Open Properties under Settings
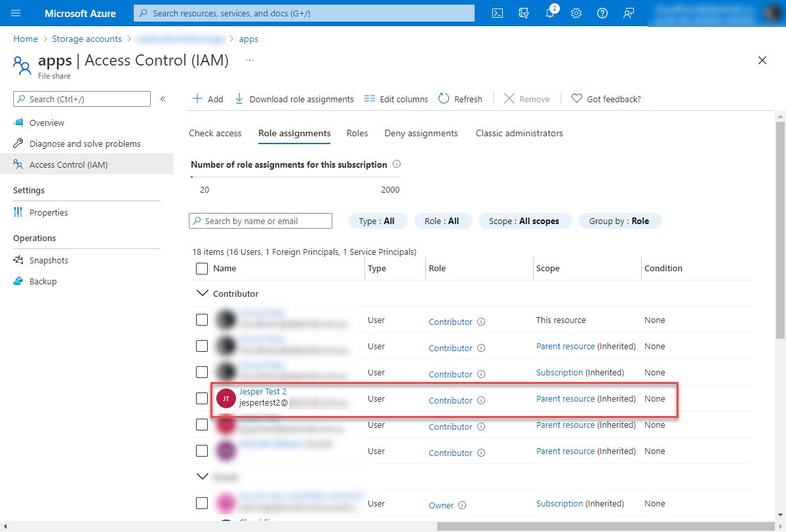The width and height of the screenshot is (786, 532). (48, 212)
